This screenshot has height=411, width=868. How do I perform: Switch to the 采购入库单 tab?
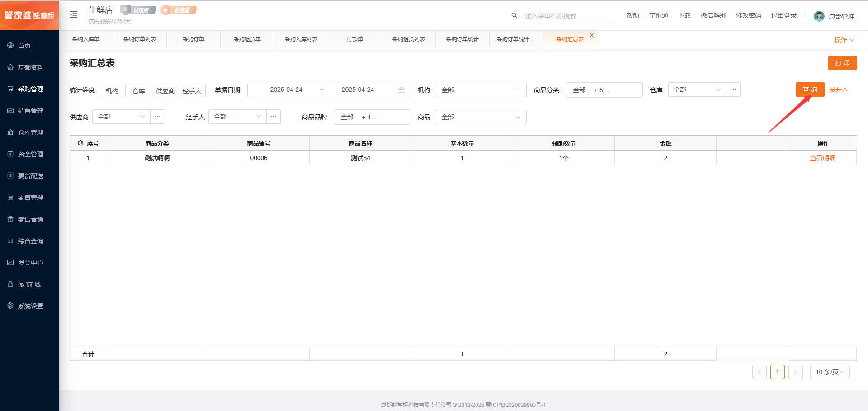tap(86, 39)
